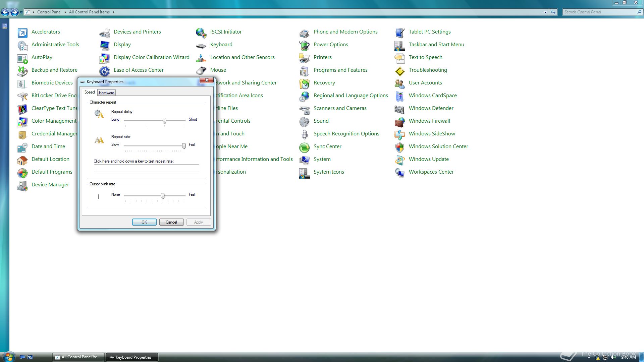Screen dimensions: 644x362
Task: Open the Windows Update icon
Action: pos(400,160)
